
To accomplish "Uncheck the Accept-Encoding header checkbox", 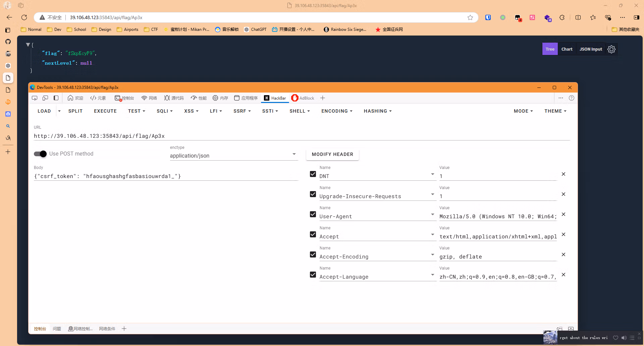I will pos(313,254).
